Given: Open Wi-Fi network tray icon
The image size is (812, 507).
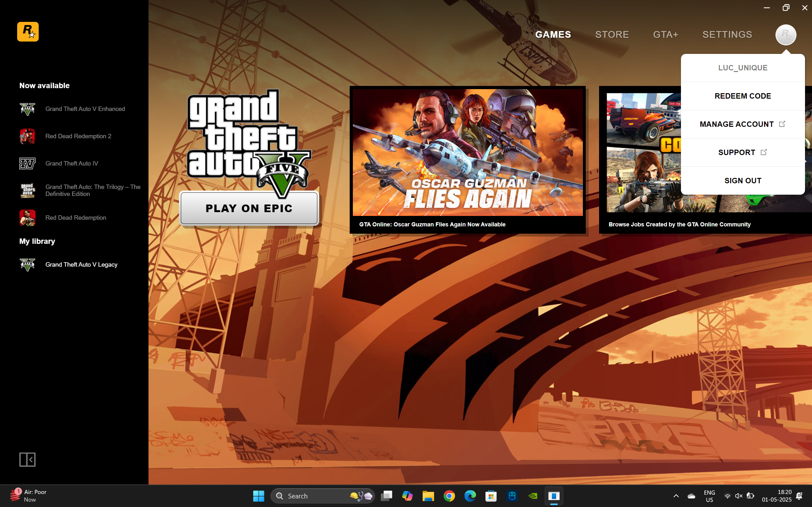Looking at the screenshot, I should coord(727,496).
